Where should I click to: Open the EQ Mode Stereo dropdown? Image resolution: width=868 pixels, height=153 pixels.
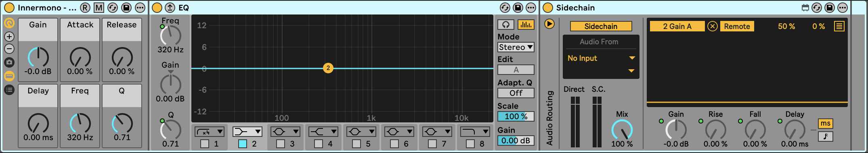516,47
